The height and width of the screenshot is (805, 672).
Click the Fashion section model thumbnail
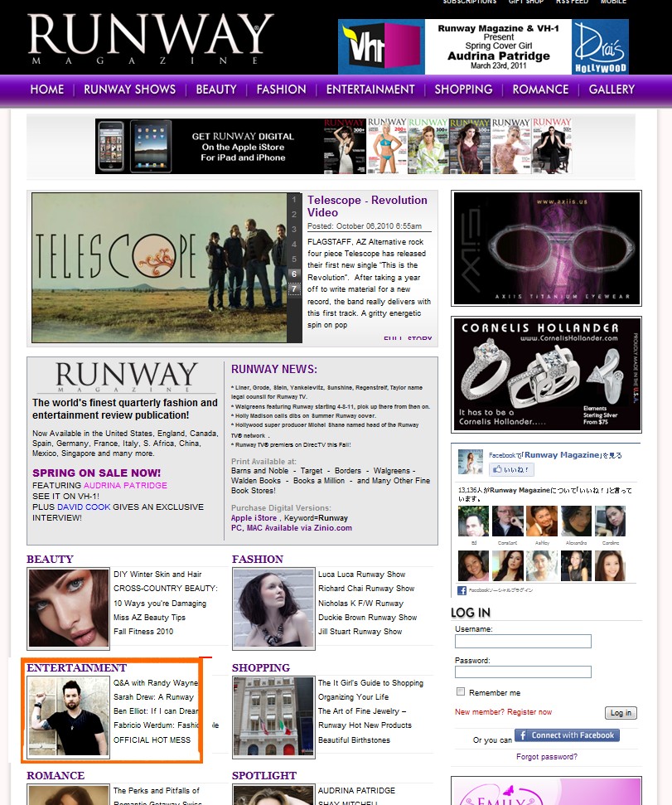tap(274, 608)
